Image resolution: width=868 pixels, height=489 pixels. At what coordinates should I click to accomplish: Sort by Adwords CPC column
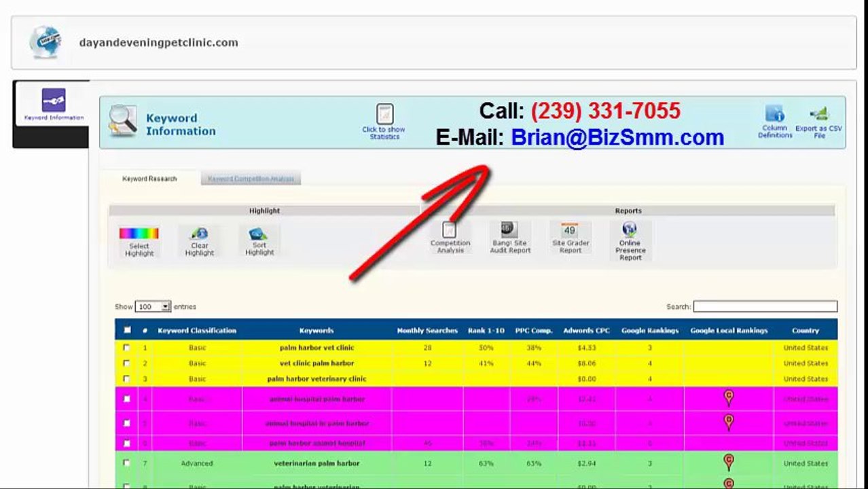[586, 331]
